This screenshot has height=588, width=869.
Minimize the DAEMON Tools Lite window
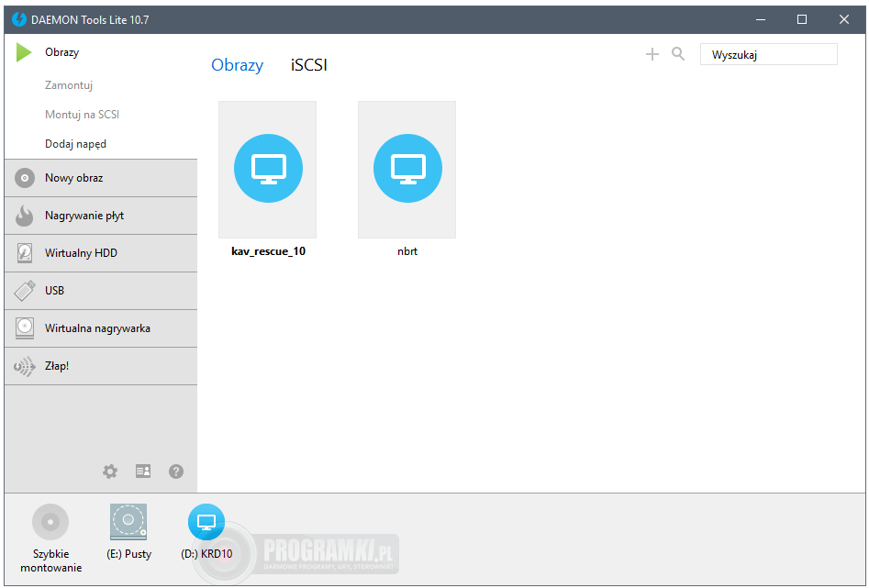pyautogui.click(x=761, y=19)
